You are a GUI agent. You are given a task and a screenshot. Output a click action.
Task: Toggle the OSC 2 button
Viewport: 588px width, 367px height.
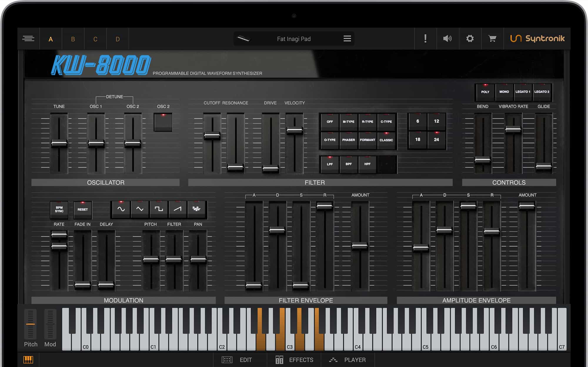pos(163,122)
